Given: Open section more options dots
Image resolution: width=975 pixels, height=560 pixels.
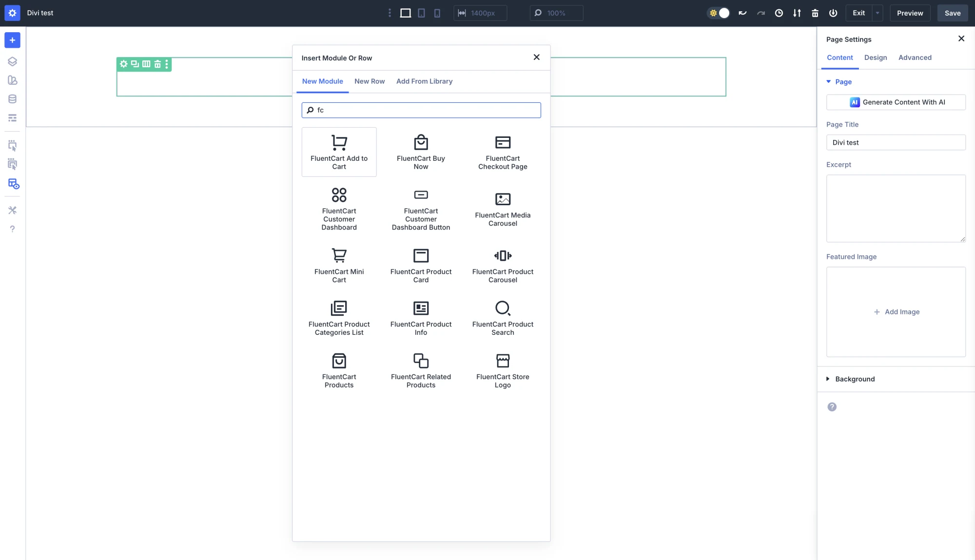Looking at the screenshot, I should (x=167, y=64).
